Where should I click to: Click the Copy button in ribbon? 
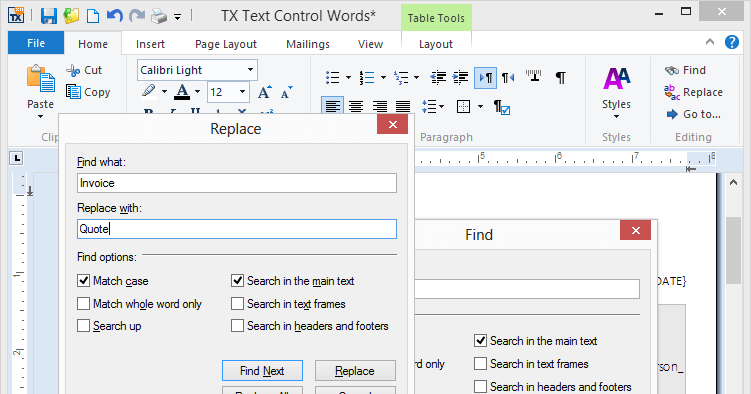tap(88, 92)
